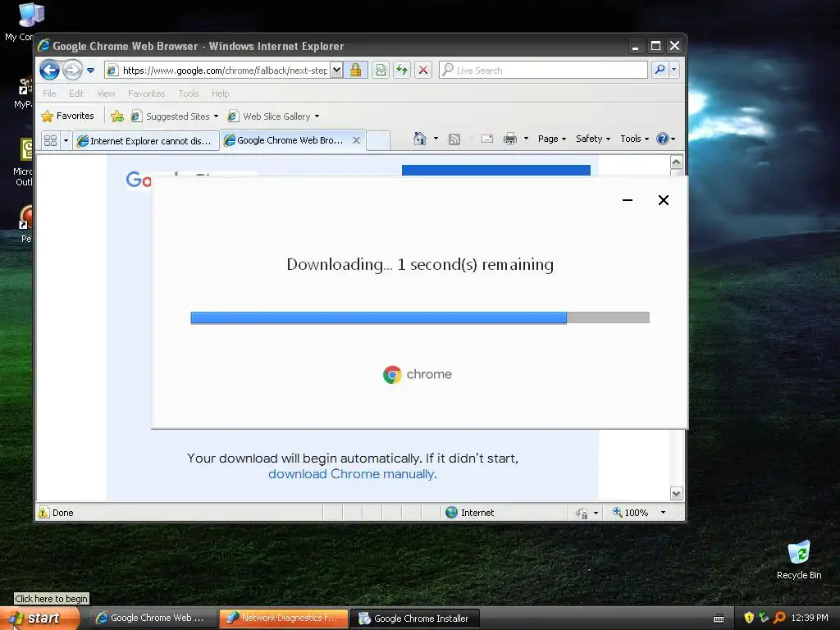Click the RSS feeds icon
This screenshot has width=840, height=630.
454,139
